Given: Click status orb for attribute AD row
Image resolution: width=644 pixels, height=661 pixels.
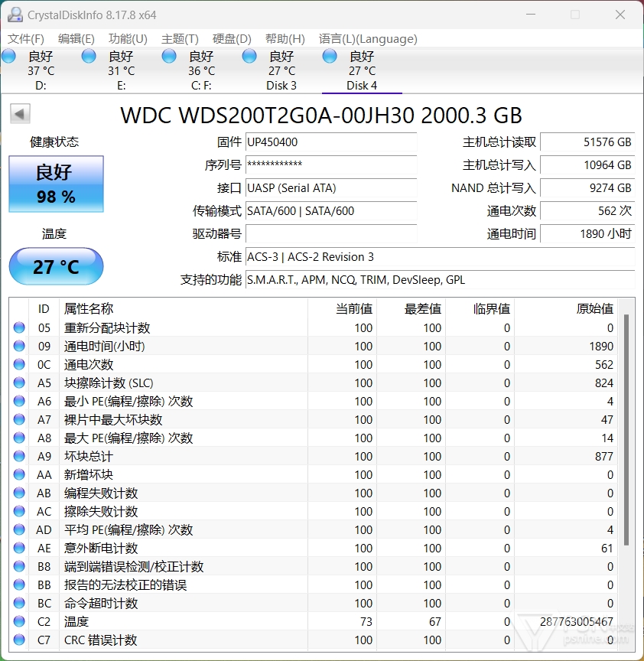Looking at the screenshot, I should [19, 529].
